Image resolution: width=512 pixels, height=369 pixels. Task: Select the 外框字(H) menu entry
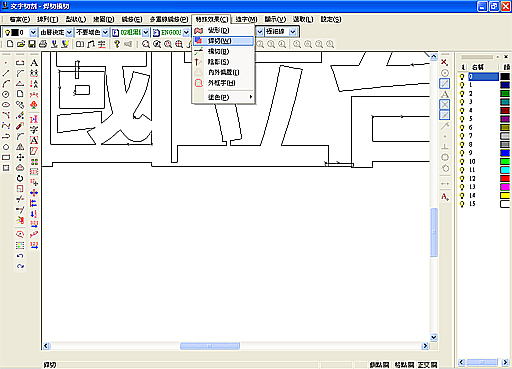coord(223,83)
